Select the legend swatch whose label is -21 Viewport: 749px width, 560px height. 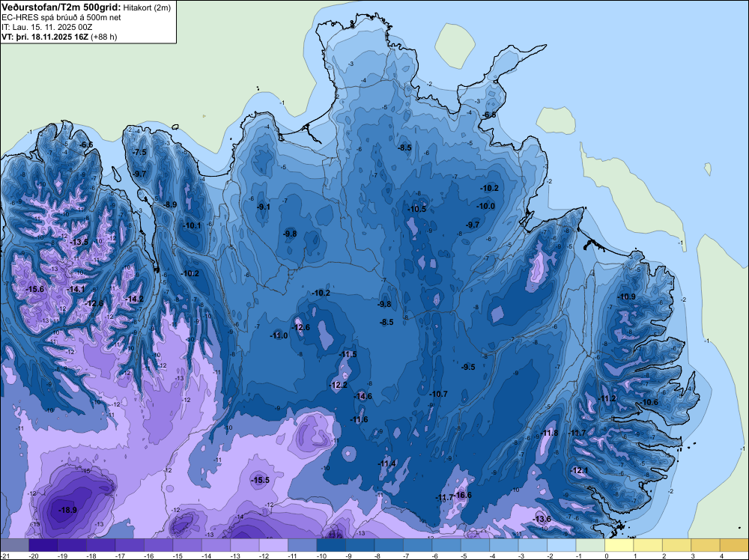point(14,545)
